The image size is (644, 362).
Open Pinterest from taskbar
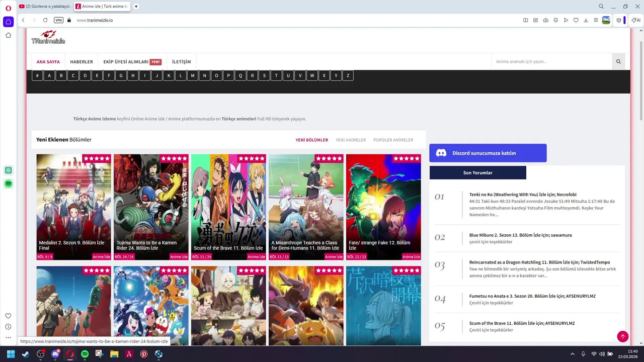coord(144,354)
